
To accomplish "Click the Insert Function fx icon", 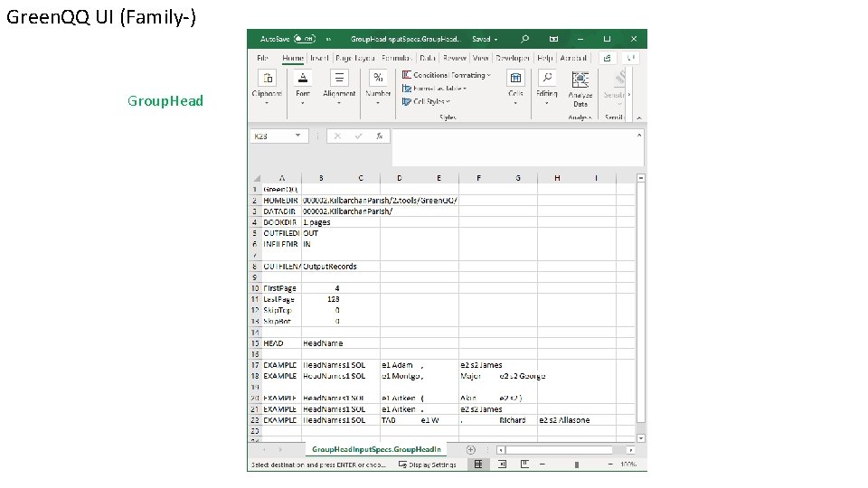I will tap(379, 136).
